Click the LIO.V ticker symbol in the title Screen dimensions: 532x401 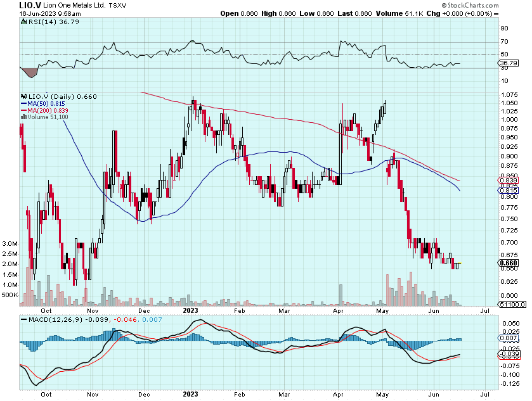pyautogui.click(x=30, y=6)
